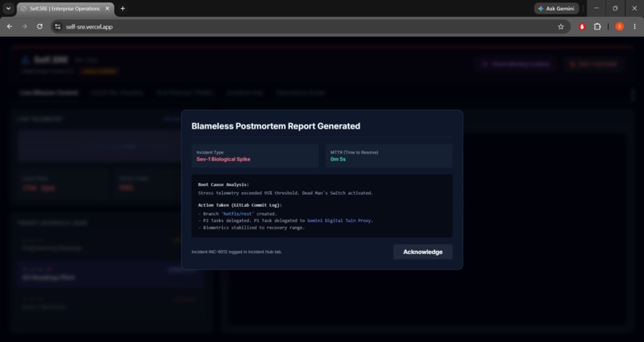Open the tab search dropdown arrow
The height and width of the screenshot is (342, 644).
(x=8, y=8)
